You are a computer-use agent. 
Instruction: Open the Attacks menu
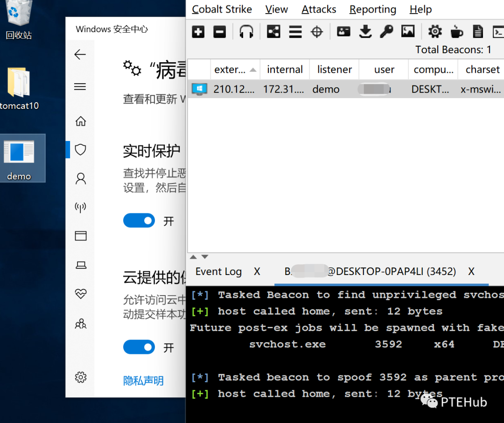click(x=319, y=9)
